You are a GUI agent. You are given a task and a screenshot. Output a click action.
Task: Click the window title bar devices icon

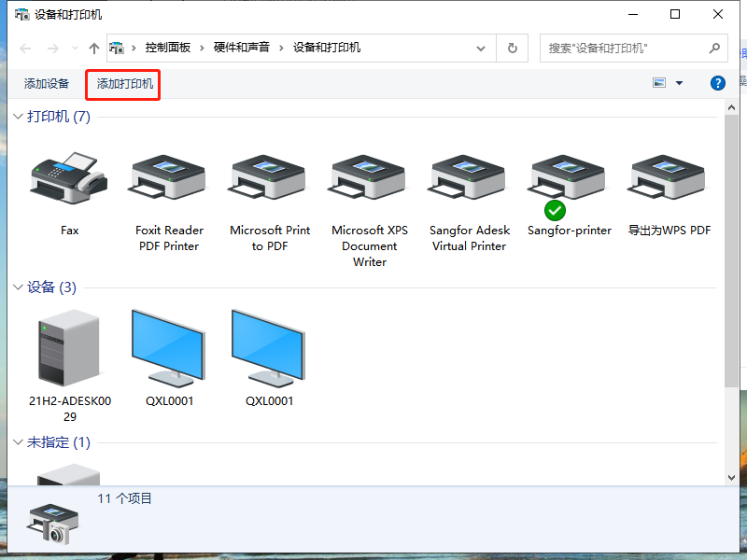(21, 14)
